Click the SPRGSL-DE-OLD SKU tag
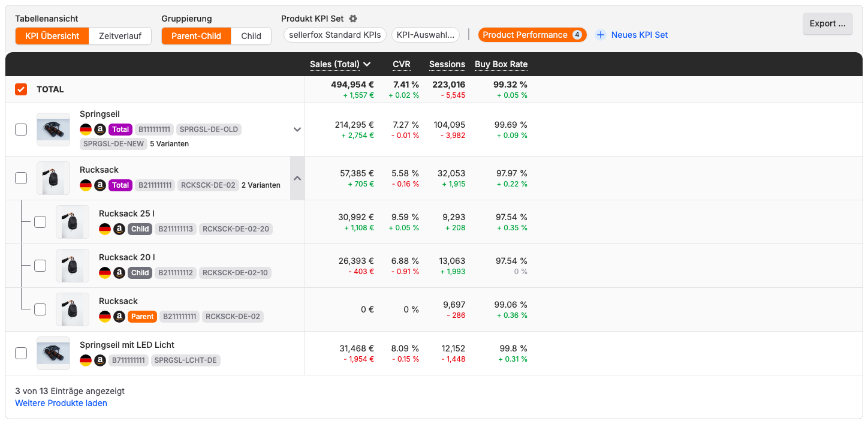868x424 pixels. coord(209,129)
